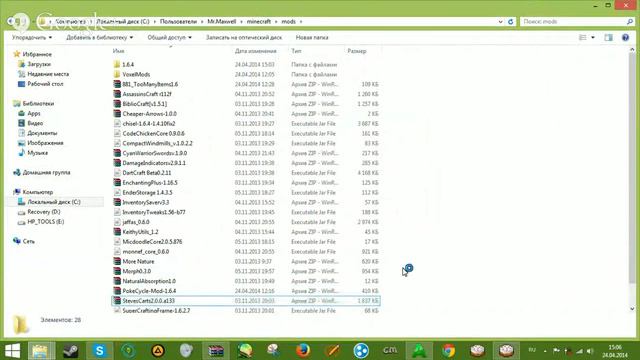Screen dimensions: 640x360
Task: Select NaturalAbsorption1.0 archive
Action: (149, 281)
